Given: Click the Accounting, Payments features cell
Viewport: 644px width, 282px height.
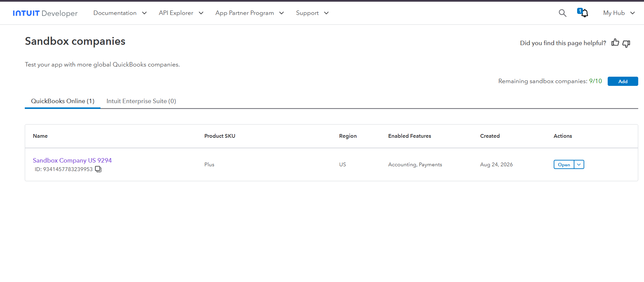Looking at the screenshot, I should pyautogui.click(x=415, y=165).
